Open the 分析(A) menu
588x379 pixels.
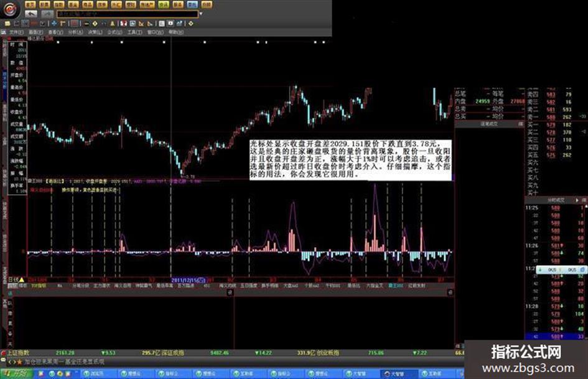(x=75, y=32)
